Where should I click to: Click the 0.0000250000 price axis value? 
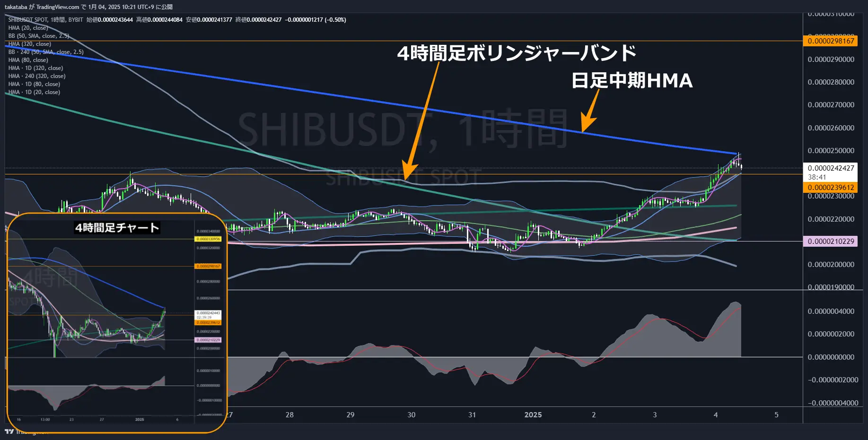pyautogui.click(x=831, y=151)
